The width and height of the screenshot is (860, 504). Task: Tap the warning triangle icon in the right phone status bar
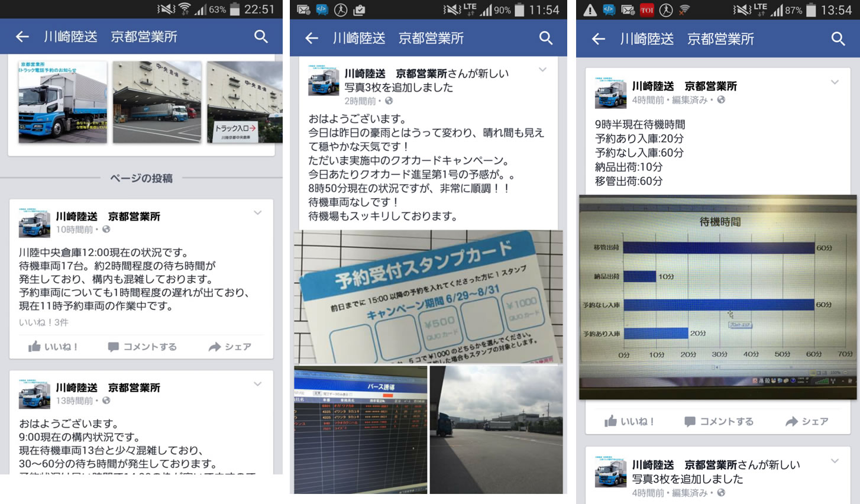tap(590, 10)
